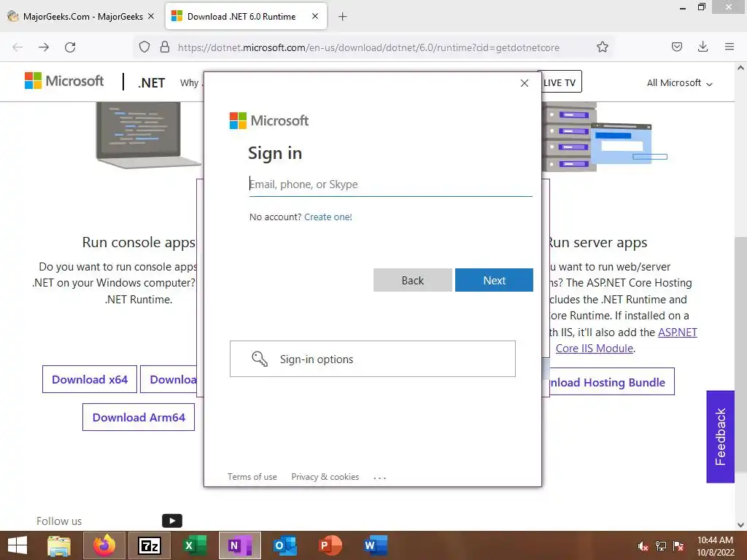
Task: Open the .NET header link
Action: point(152,83)
